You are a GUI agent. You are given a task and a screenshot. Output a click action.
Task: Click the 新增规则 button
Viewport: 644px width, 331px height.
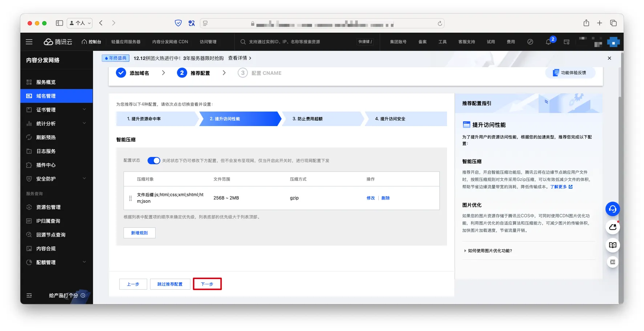click(x=140, y=233)
